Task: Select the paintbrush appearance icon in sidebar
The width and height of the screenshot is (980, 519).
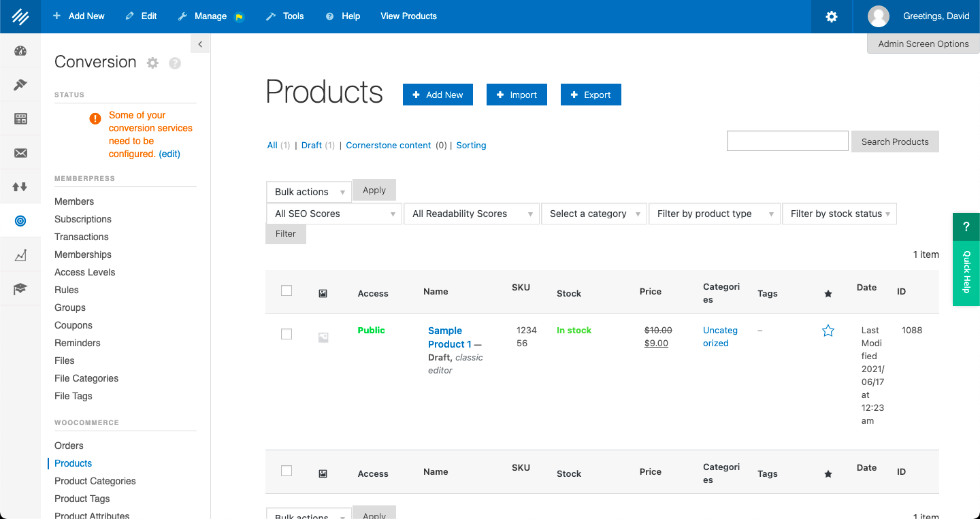Action: [x=20, y=84]
